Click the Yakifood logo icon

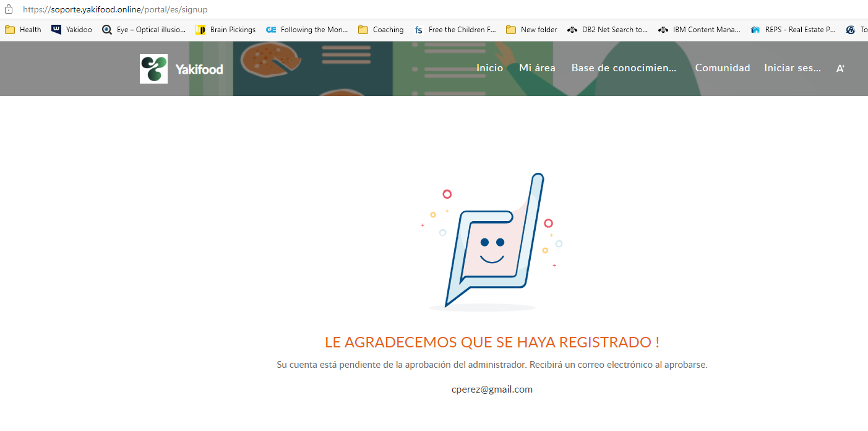click(x=153, y=69)
